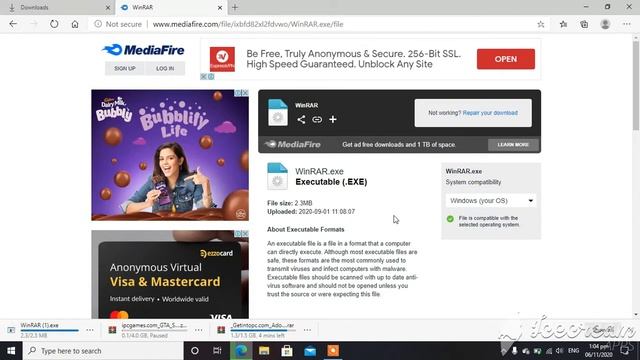Screen dimensions: 640x360
Task: Click the MediaFire logo
Action: [x=143, y=50]
